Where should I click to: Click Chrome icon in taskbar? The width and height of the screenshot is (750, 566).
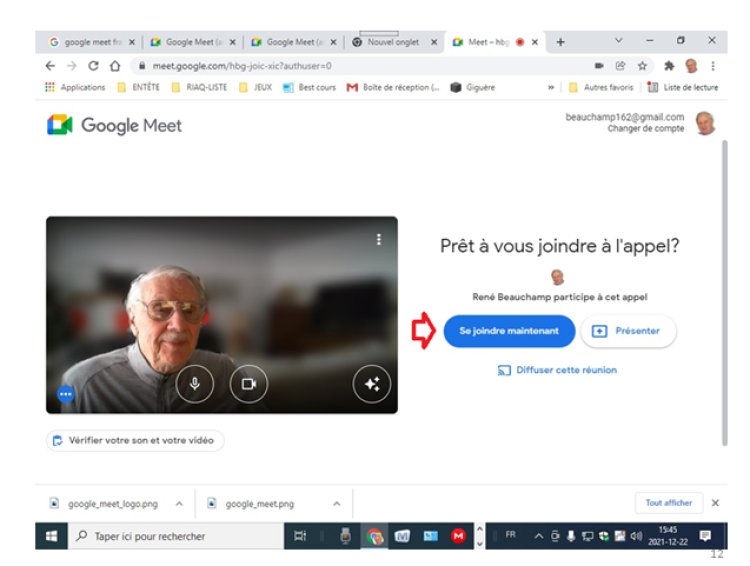point(375,536)
